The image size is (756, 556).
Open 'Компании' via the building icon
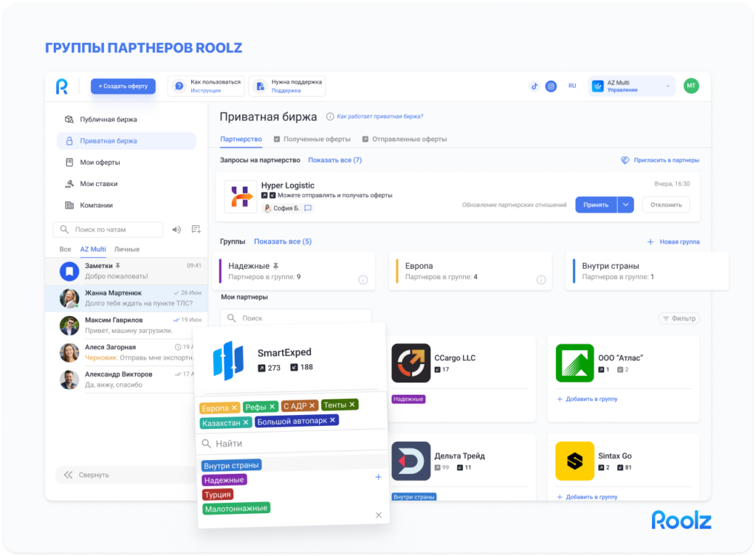tap(69, 205)
